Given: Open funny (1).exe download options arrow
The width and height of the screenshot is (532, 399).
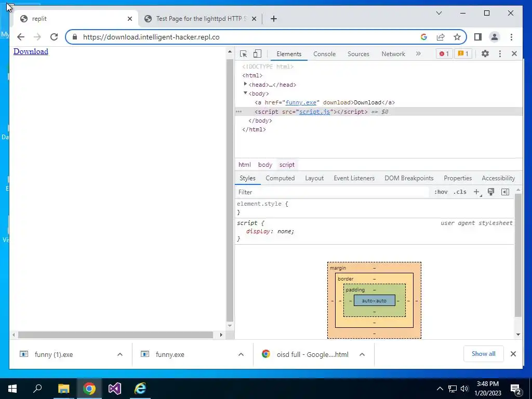Looking at the screenshot, I should pos(120,354).
